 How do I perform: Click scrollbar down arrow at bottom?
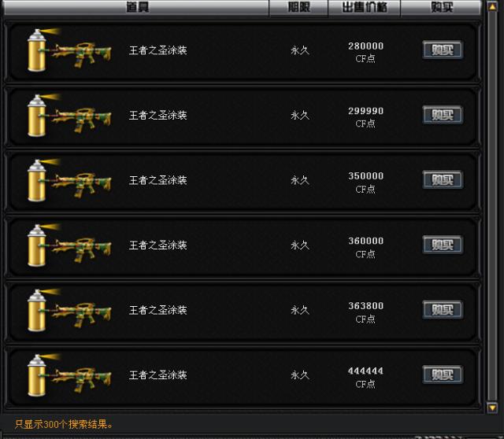click(x=492, y=408)
